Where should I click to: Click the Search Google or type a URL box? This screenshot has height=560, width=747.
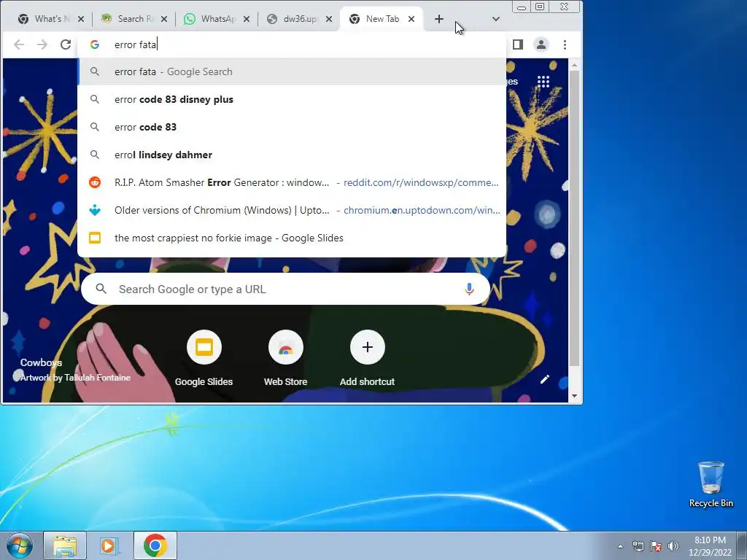(x=285, y=289)
